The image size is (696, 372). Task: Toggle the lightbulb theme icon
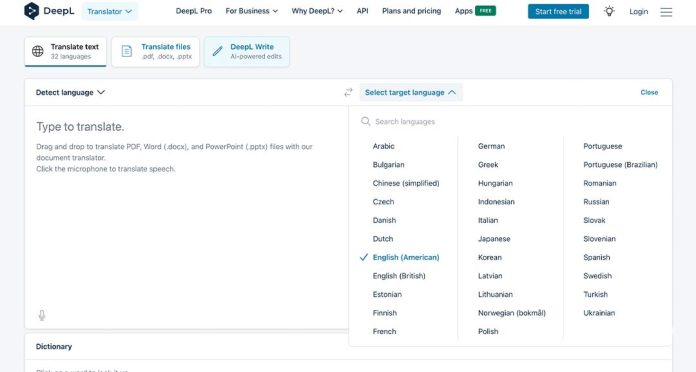point(609,11)
